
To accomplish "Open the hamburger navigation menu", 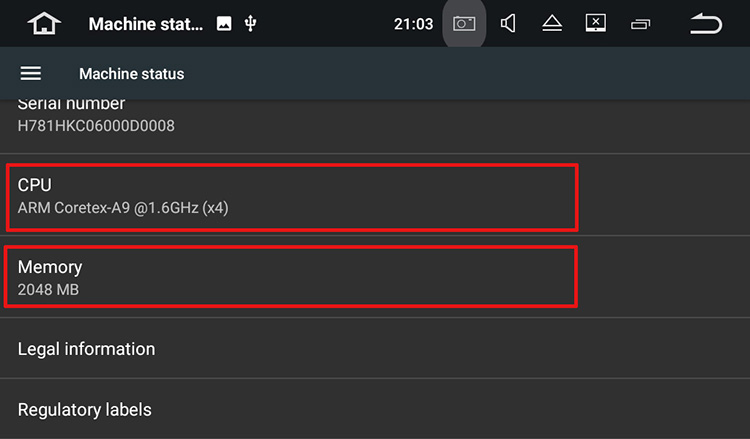I will pos(31,73).
